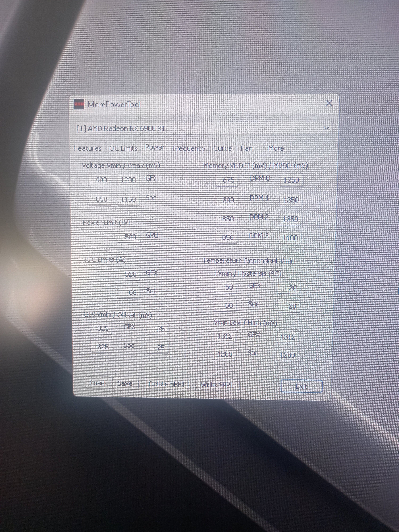This screenshot has width=399, height=532.
Task: Click ULV Offset GFX field showing 25
Action: click(x=157, y=329)
